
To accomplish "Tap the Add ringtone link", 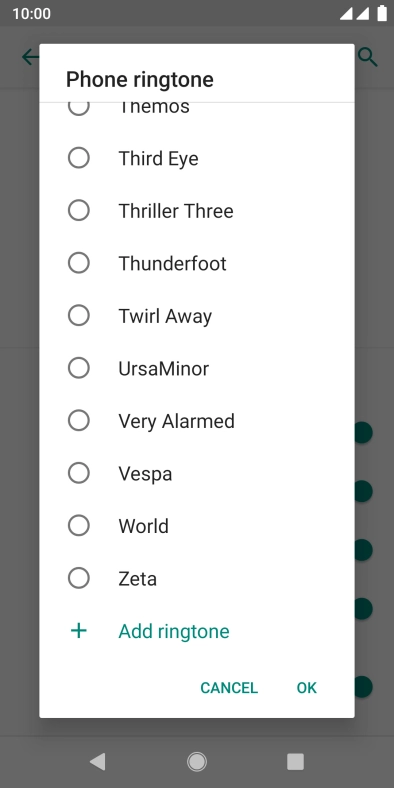I will click(x=174, y=631).
